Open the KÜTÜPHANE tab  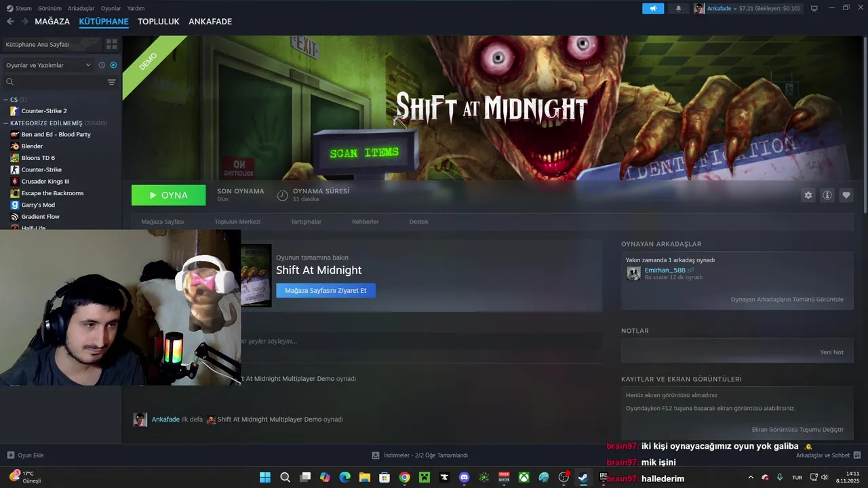(x=104, y=22)
